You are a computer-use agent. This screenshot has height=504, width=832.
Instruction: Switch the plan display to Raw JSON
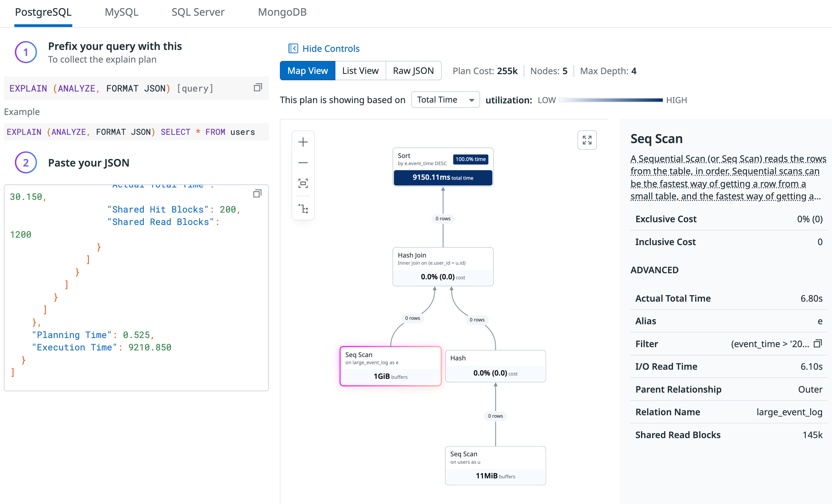413,71
